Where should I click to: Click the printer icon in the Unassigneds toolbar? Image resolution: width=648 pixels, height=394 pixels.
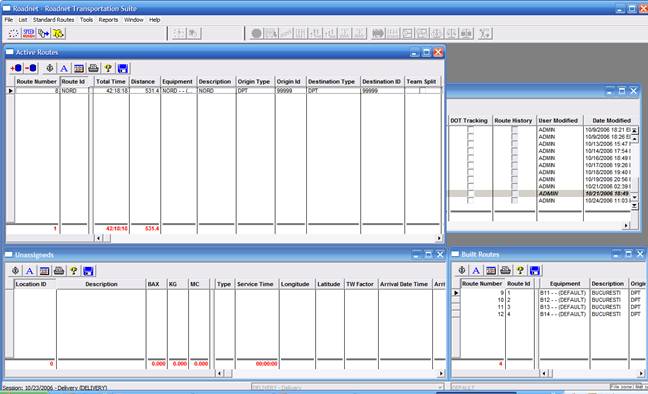point(59,271)
